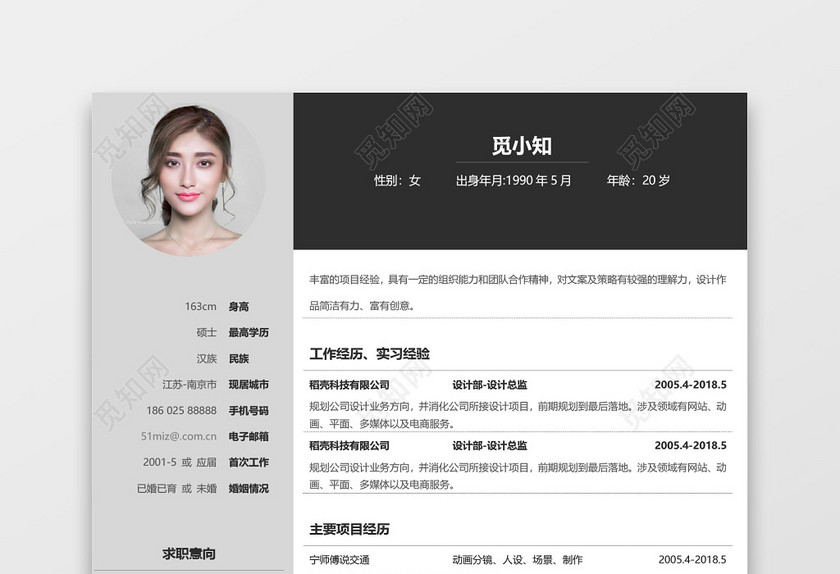Select the summary paragraph beginning 丰富的项目经验
This screenshot has width=840, height=574.
(x=518, y=293)
